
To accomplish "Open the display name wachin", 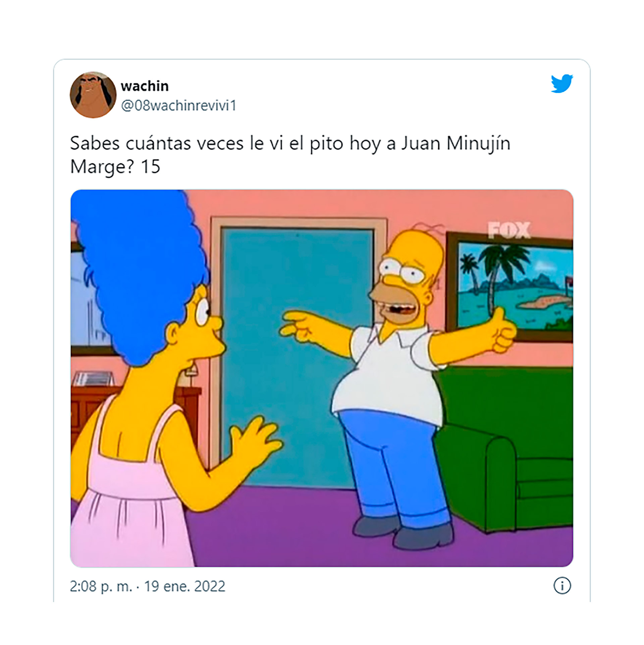I will pyautogui.click(x=145, y=86).
